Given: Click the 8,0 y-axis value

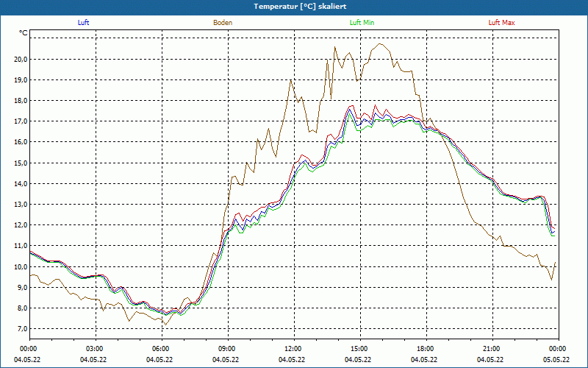Looking at the screenshot, I should click(x=22, y=308).
